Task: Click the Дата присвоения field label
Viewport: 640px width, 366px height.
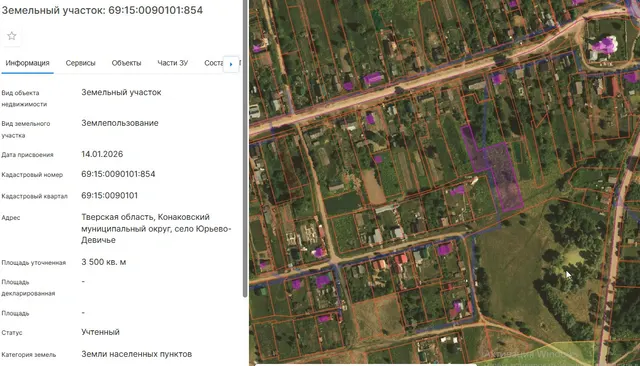Action: 27,155
